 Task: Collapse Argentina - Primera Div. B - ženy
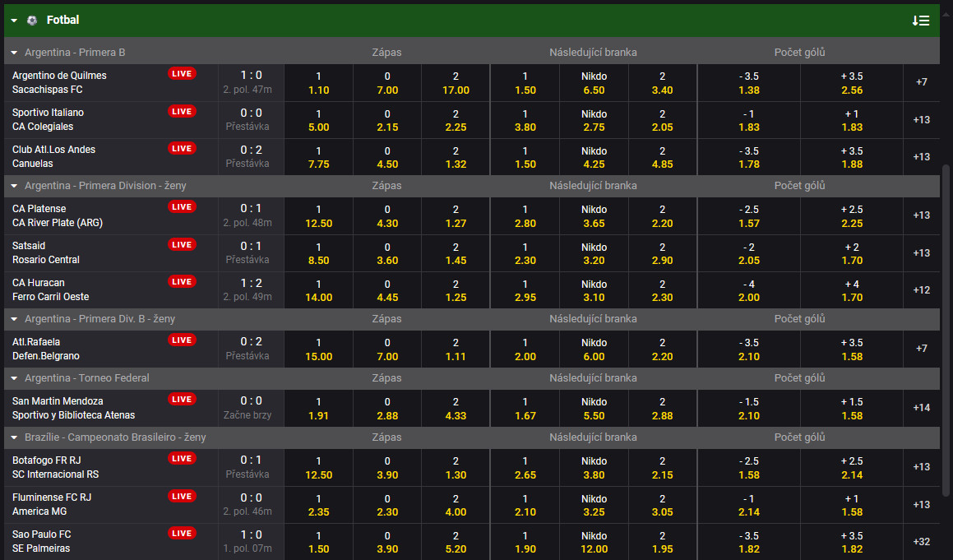[14, 319]
